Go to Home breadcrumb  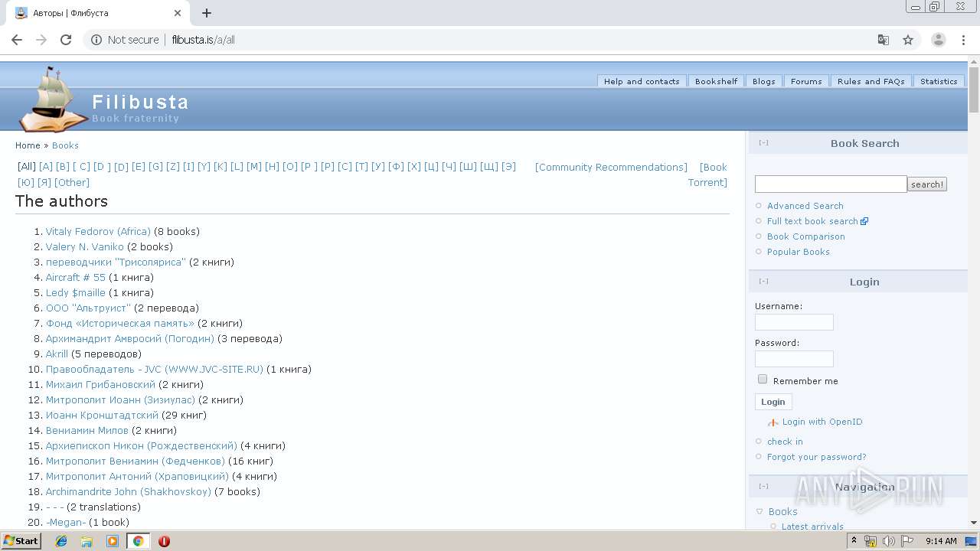click(x=28, y=145)
